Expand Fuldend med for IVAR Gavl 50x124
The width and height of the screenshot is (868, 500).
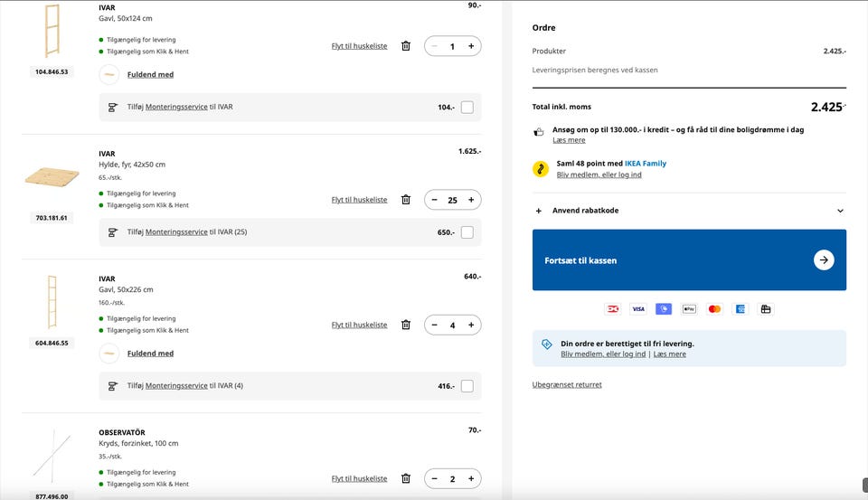150,75
